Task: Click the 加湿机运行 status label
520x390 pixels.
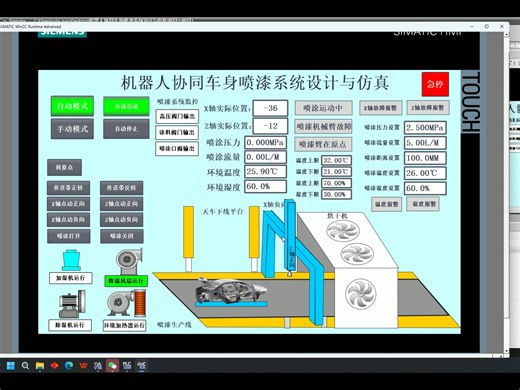Action: [x=70, y=278]
